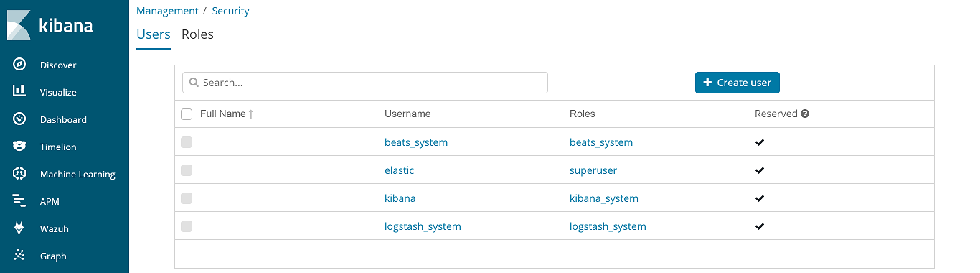
Task: Open APM icon in sidebar
Action: tap(19, 201)
